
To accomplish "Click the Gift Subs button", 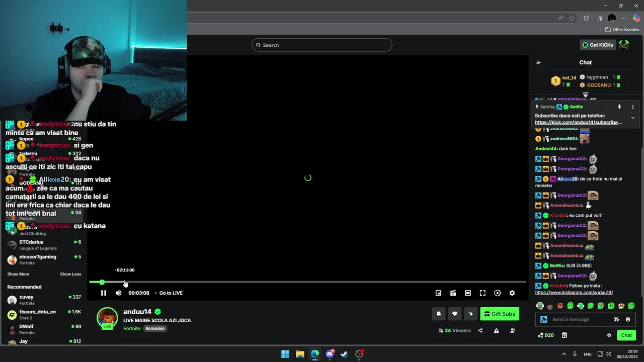I will (x=500, y=314).
